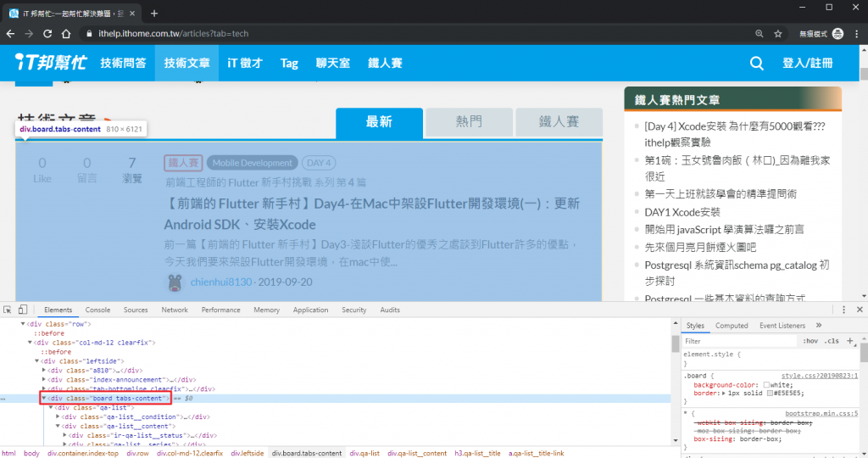
Task: Expand the ir-qa-list__status div node
Action: tap(64, 435)
